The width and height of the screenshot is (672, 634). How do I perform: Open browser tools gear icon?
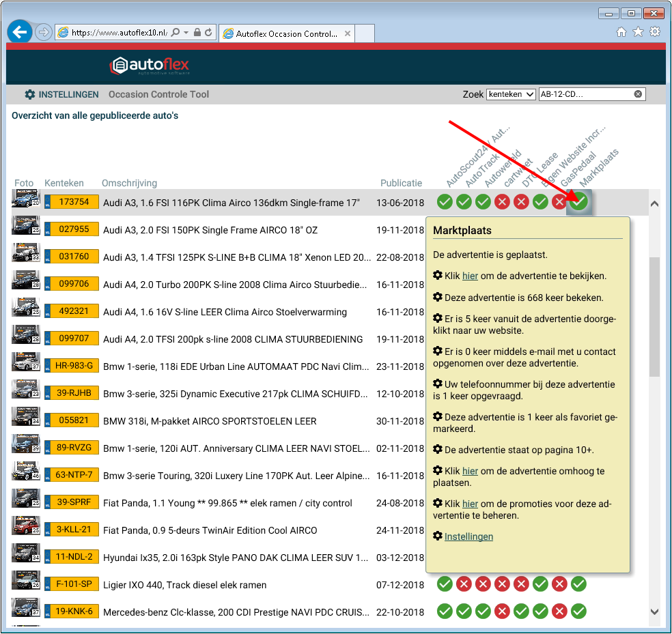pyautogui.click(x=655, y=32)
